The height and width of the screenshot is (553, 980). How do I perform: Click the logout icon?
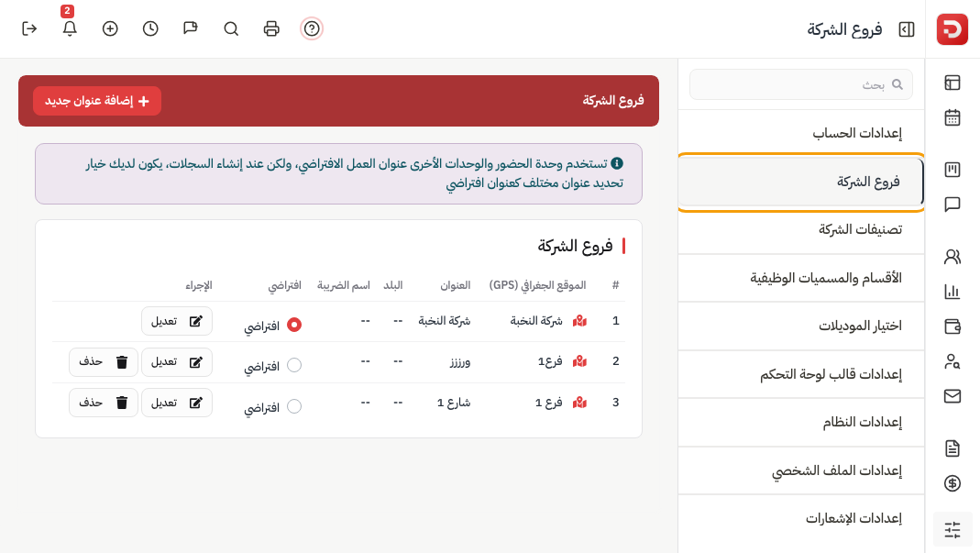tap(29, 28)
